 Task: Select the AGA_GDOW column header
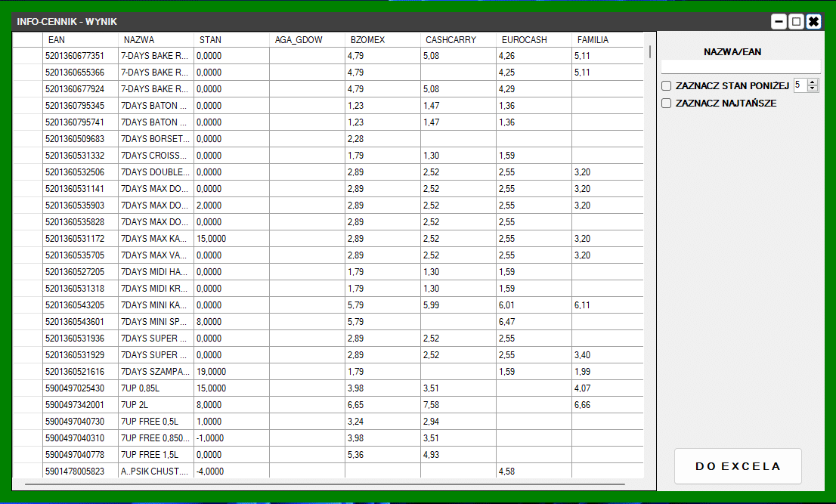pos(307,39)
